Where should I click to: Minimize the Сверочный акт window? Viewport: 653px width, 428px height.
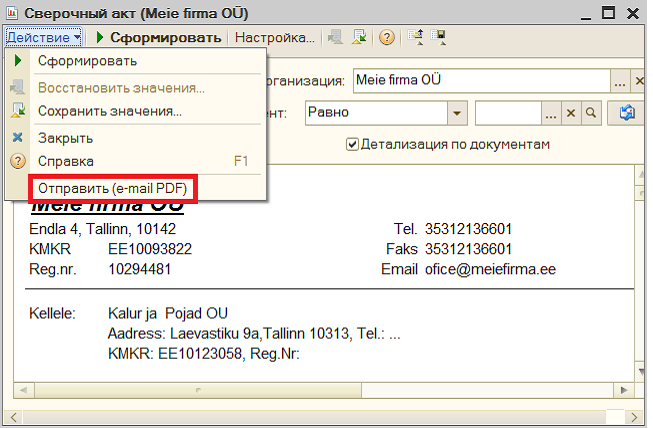(x=586, y=14)
